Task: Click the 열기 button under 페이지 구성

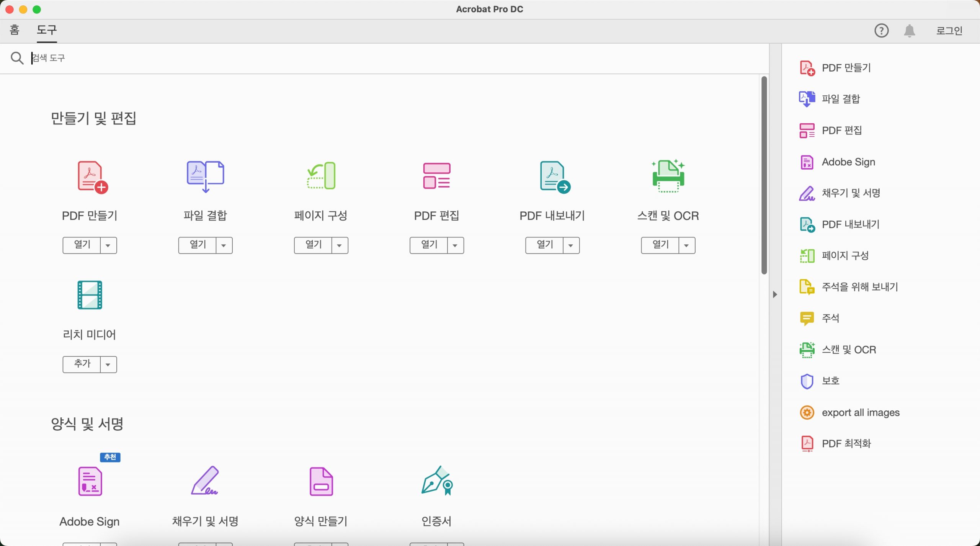Action: 313,245
